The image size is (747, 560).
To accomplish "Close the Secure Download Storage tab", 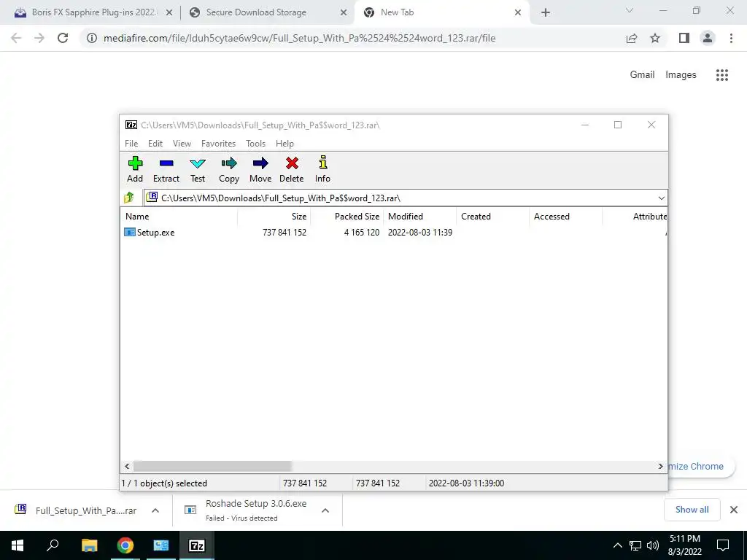I will pos(344,13).
